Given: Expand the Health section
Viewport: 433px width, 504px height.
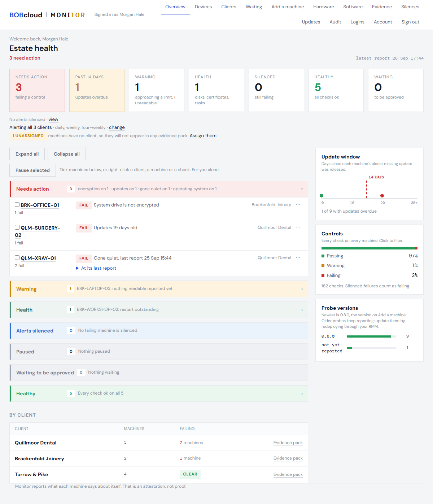Looking at the screenshot, I should [159, 310].
